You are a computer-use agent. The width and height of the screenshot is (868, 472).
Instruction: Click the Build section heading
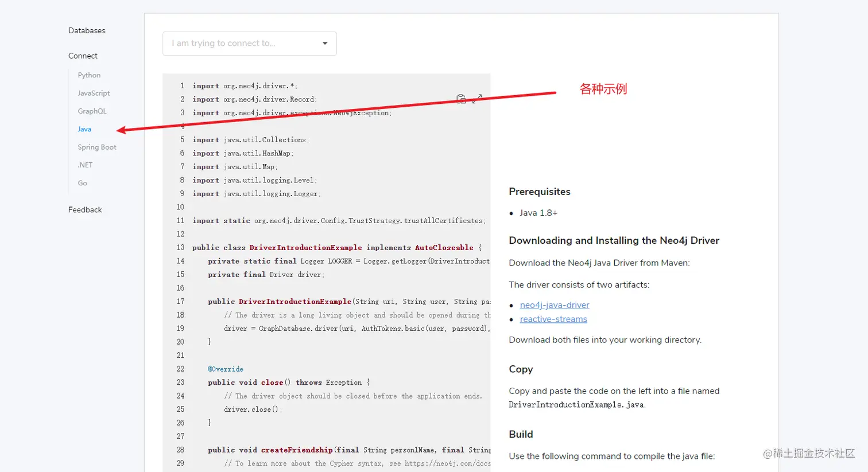point(521,435)
